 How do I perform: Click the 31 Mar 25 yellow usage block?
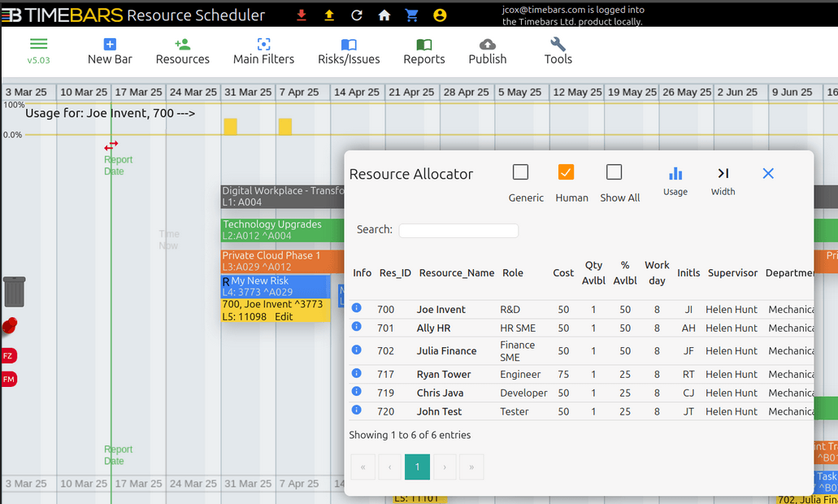230,127
